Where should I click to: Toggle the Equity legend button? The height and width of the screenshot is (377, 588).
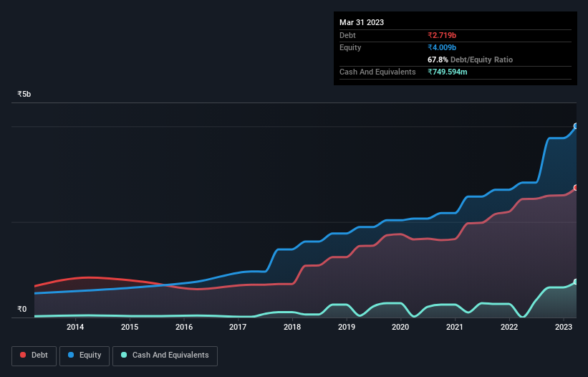(85, 355)
